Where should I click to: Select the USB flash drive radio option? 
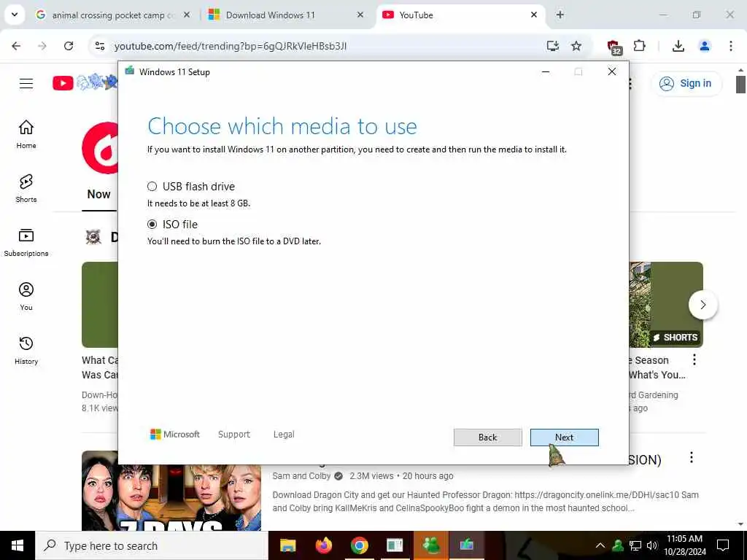pyautogui.click(x=152, y=186)
